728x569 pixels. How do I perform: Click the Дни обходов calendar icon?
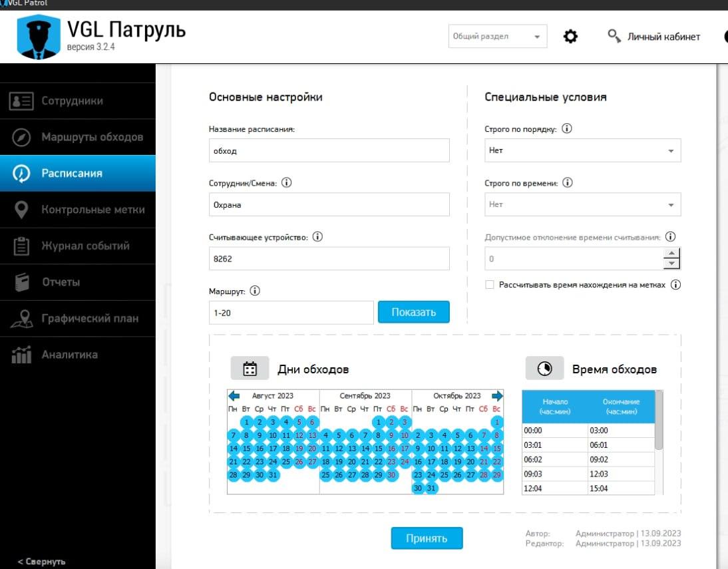pos(250,368)
